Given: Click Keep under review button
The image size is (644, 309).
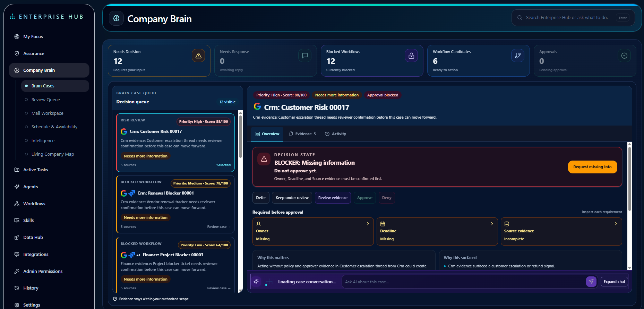Looking at the screenshot, I should pyautogui.click(x=292, y=198).
